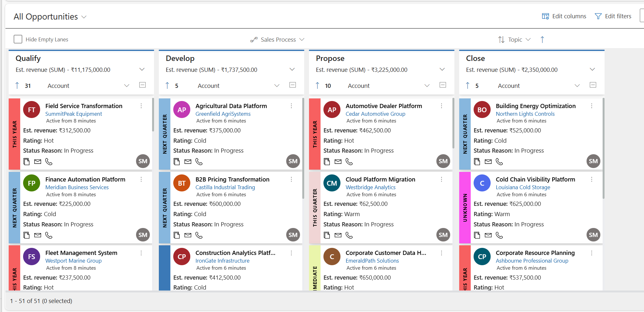Open more options on Finance Automation Platform card
Image resolution: width=644 pixels, height=312 pixels.
click(141, 179)
